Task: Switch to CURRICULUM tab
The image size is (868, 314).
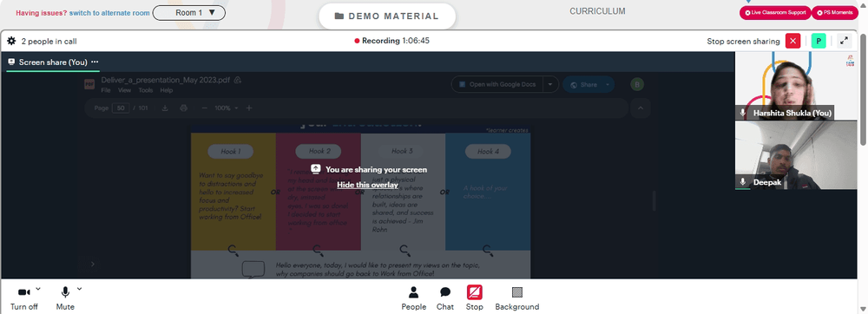Action: click(597, 11)
